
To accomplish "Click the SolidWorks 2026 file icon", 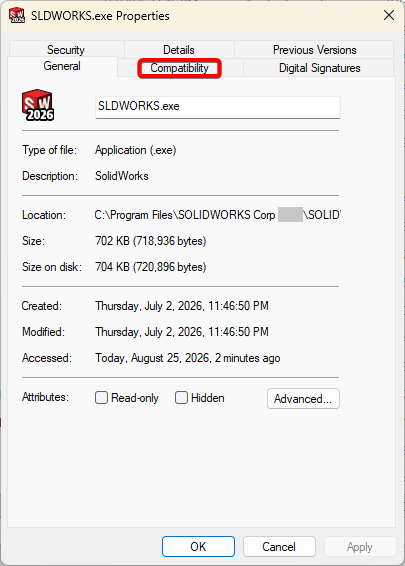I will [38, 105].
